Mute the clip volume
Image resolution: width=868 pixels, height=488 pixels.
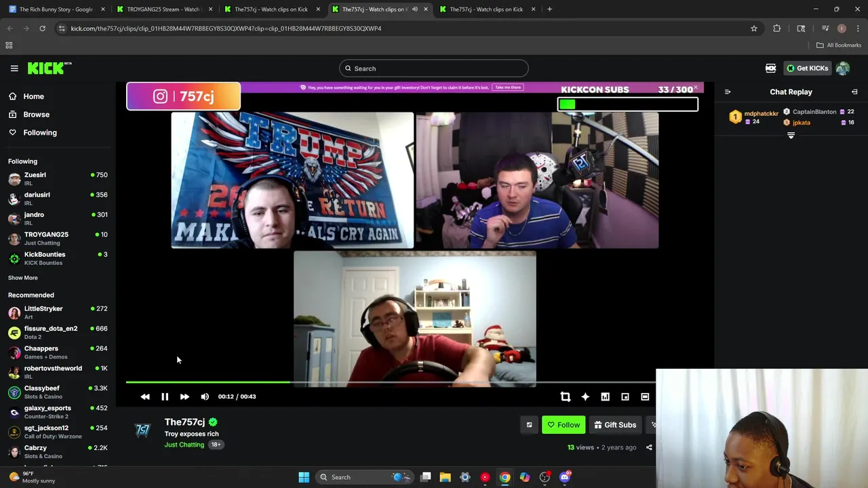[x=205, y=396]
